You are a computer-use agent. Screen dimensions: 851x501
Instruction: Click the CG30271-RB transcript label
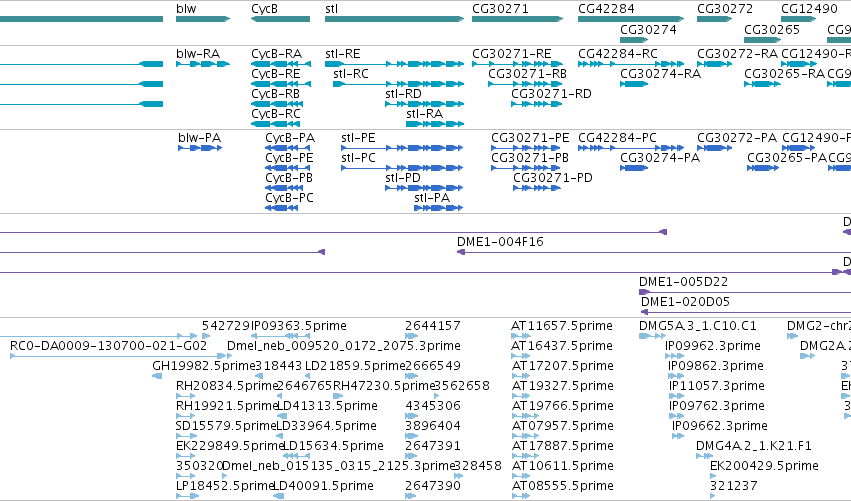(528, 74)
